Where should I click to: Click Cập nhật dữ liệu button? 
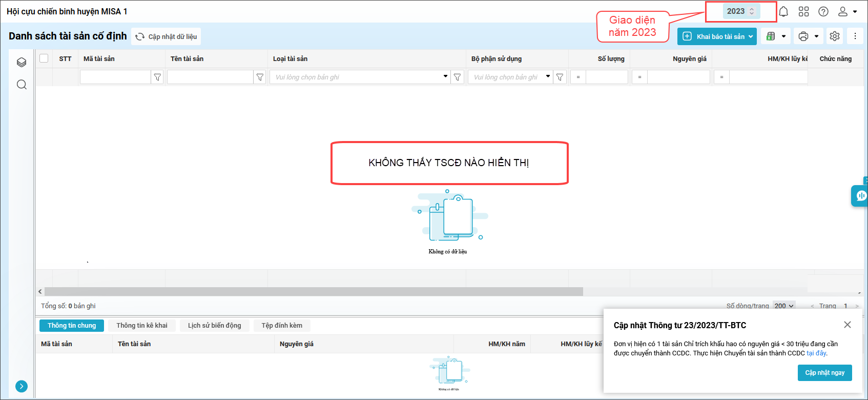tap(166, 36)
